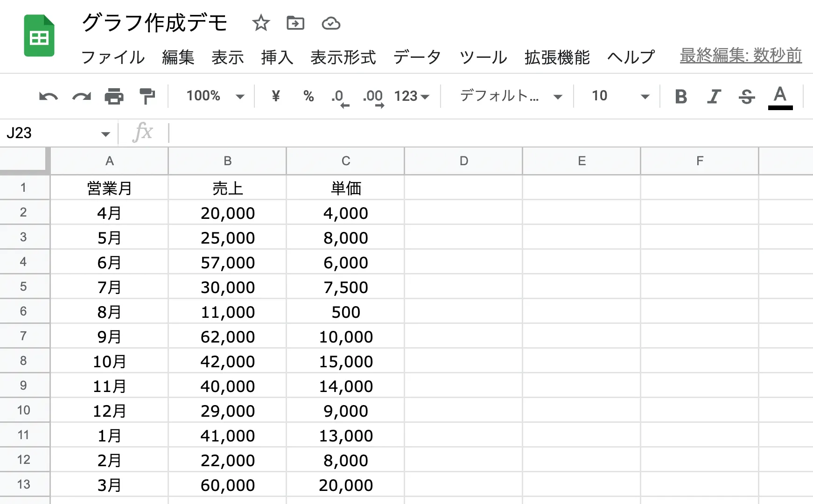Check the cloud save status icon

click(x=331, y=23)
